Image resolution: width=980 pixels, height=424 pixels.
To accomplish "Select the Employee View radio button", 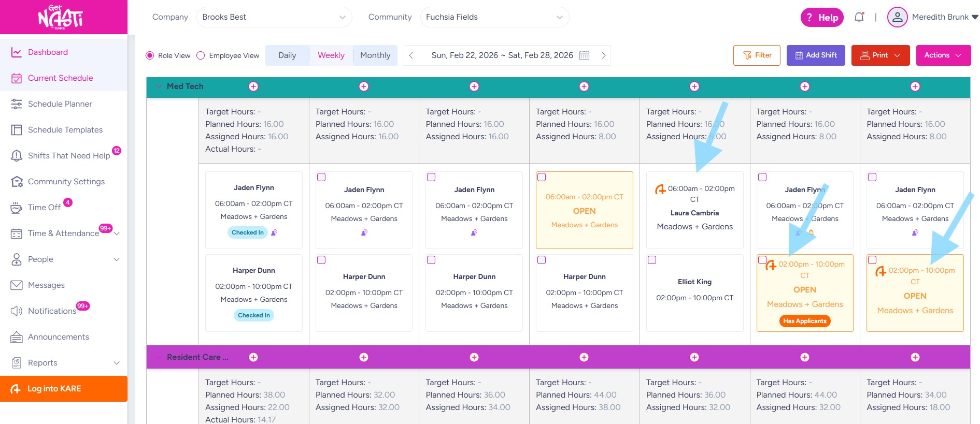I will coord(201,55).
